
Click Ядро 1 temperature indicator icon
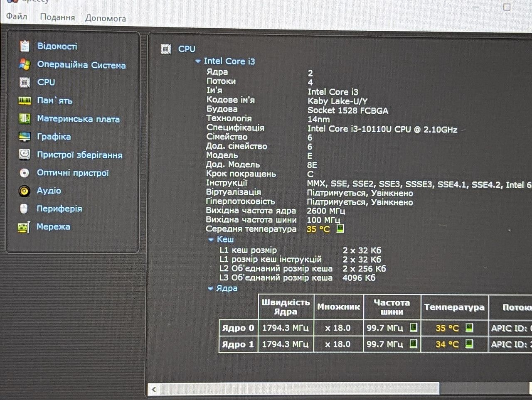pos(469,344)
